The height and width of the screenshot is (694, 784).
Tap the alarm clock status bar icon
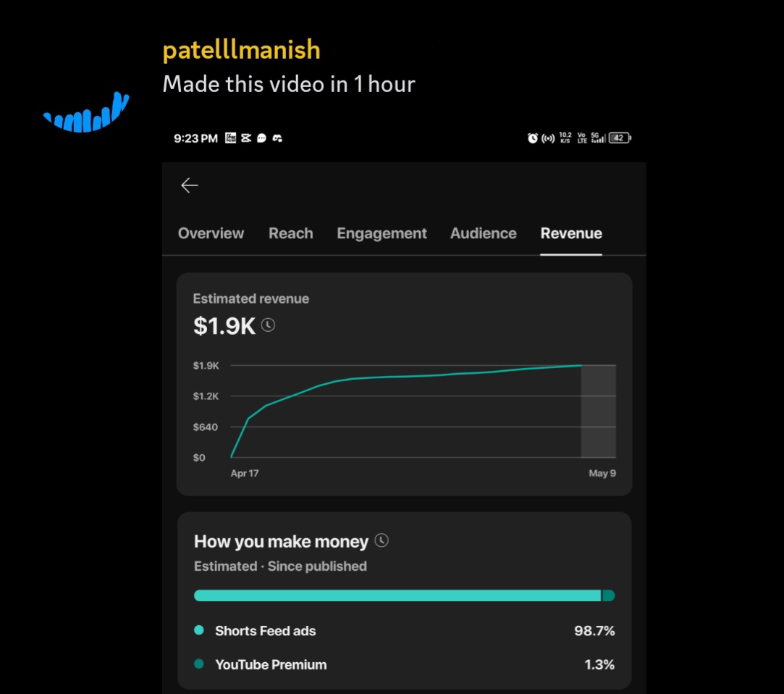tap(533, 138)
